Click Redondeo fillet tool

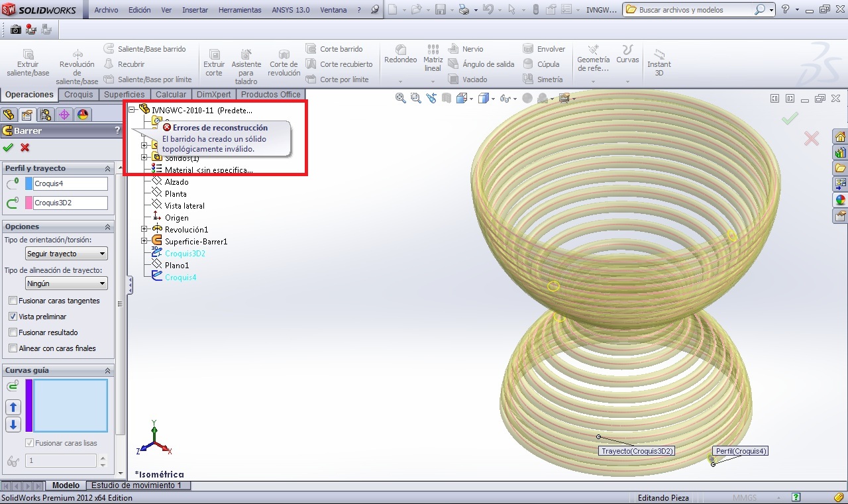pyautogui.click(x=400, y=55)
